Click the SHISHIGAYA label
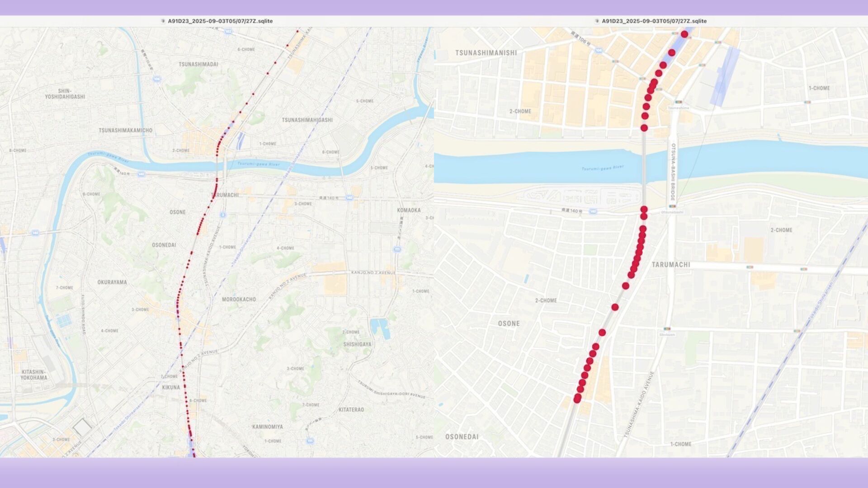 click(x=357, y=344)
